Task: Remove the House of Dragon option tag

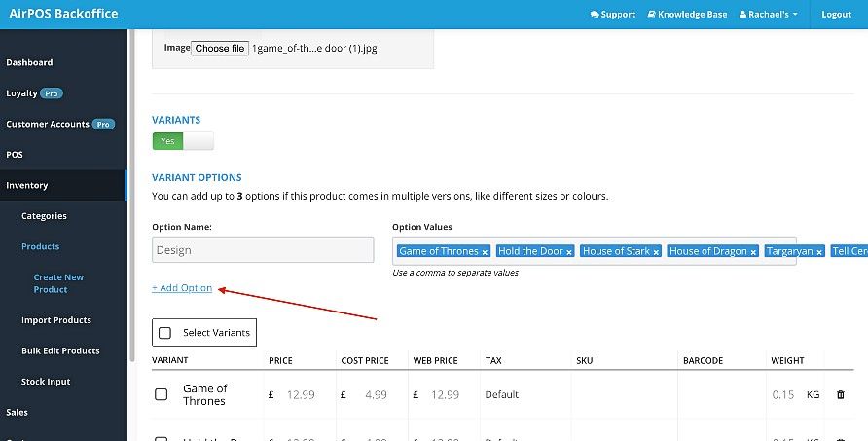Action: tap(753, 252)
